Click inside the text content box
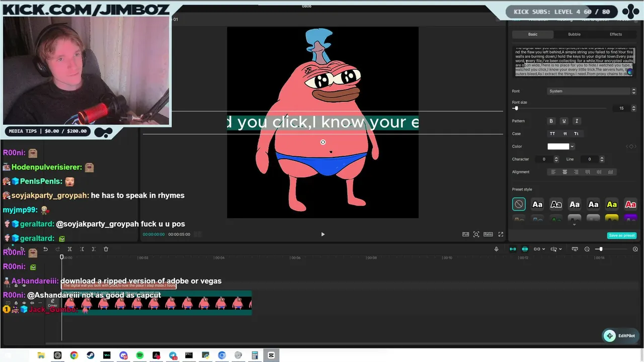 point(574,62)
